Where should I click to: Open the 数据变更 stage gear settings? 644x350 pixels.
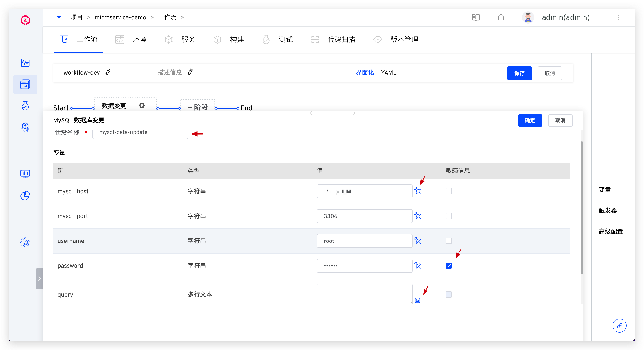[142, 106]
